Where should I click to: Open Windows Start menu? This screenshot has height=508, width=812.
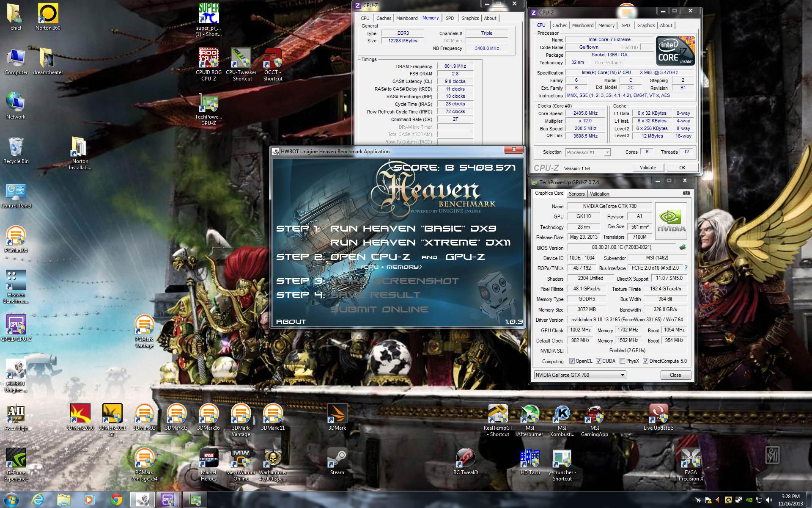coord(11,500)
